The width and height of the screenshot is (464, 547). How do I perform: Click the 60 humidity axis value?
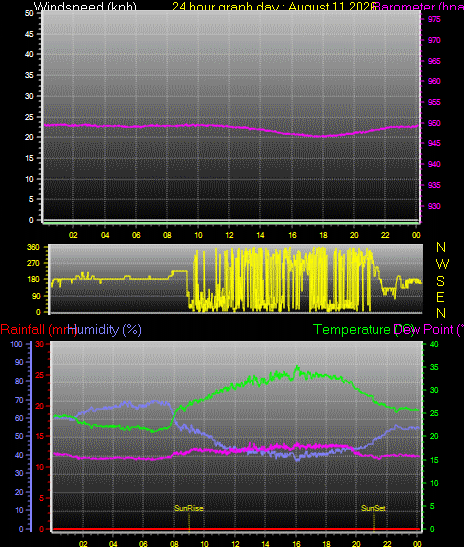tap(18, 418)
